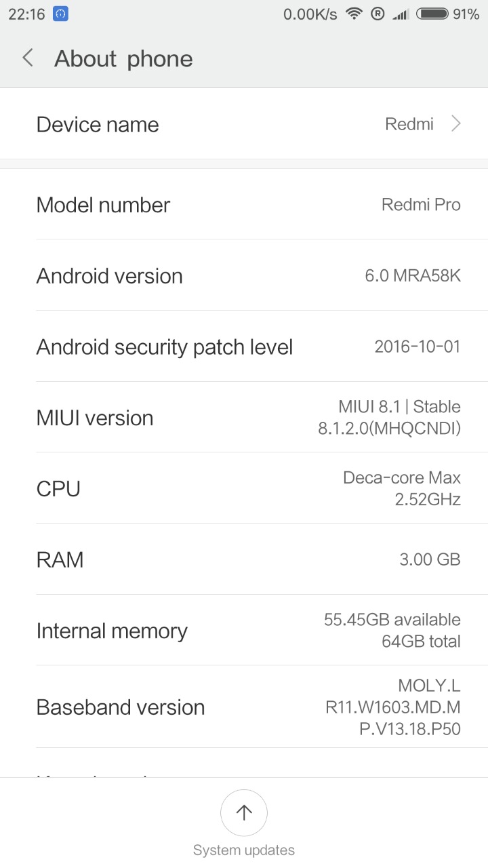Tap the cellular signal bars icon

[401, 14]
